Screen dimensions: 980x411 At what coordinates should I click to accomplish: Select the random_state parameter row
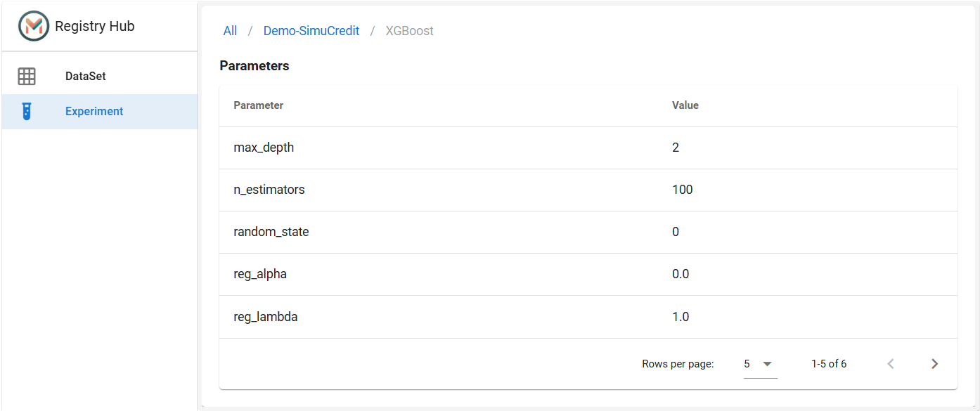[588, 232]
